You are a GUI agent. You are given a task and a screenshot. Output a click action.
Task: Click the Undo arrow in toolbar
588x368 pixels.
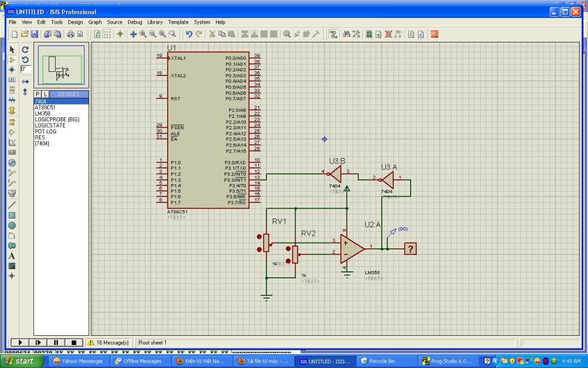click(x=189, y=34)
